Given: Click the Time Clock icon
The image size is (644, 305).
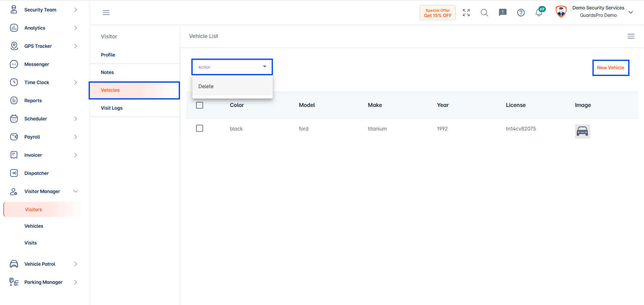Looking at the screenshot, I should click(x=14, y=82).
